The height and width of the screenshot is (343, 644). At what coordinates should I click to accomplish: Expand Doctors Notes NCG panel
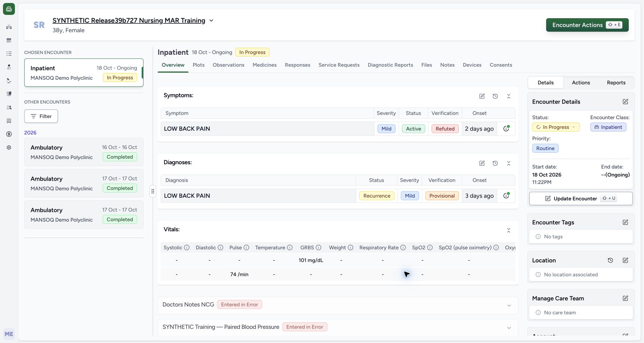[x=509, y=305]
